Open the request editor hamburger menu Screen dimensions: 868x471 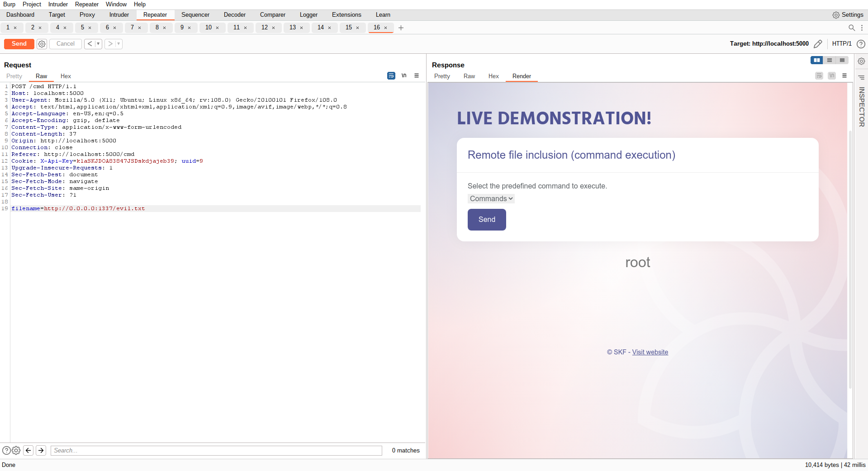pyautogui.click(x=417, y=75)
